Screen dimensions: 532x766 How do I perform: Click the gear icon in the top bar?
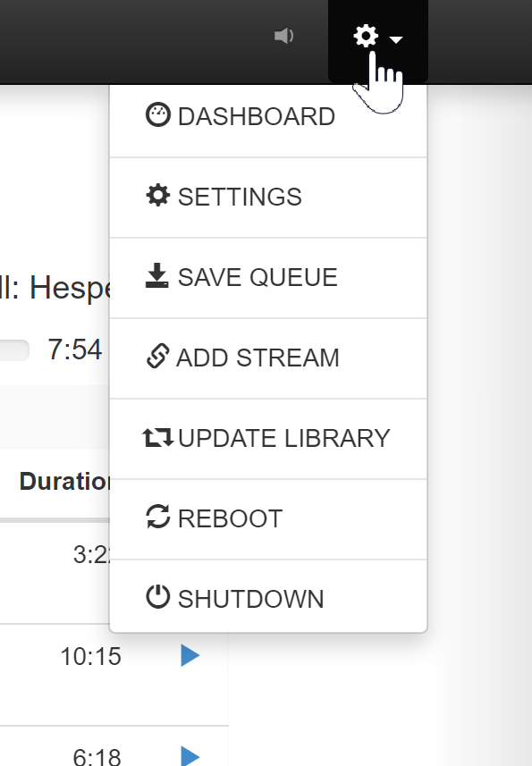tap(366, 36)
